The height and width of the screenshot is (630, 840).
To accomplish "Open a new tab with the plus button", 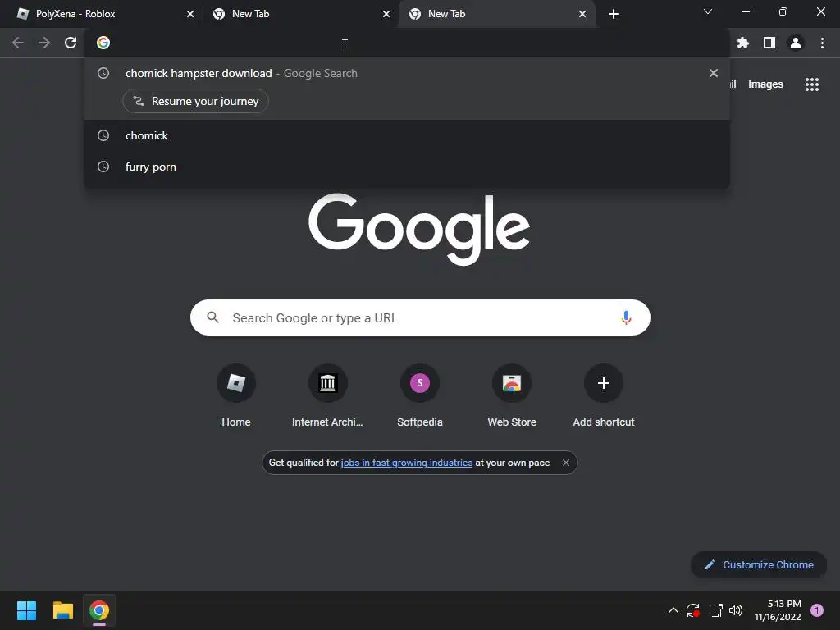I will click(x=614, y=14).
